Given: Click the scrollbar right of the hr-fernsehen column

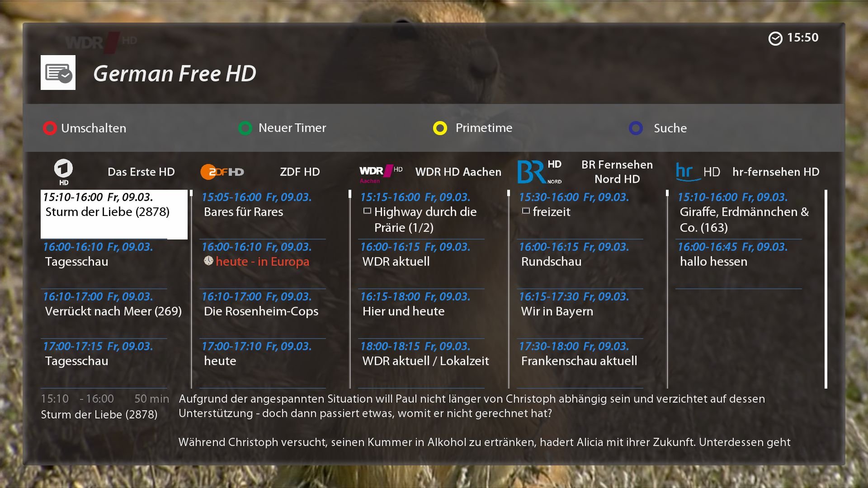Looking at the screenshot, I should [826, 289].
